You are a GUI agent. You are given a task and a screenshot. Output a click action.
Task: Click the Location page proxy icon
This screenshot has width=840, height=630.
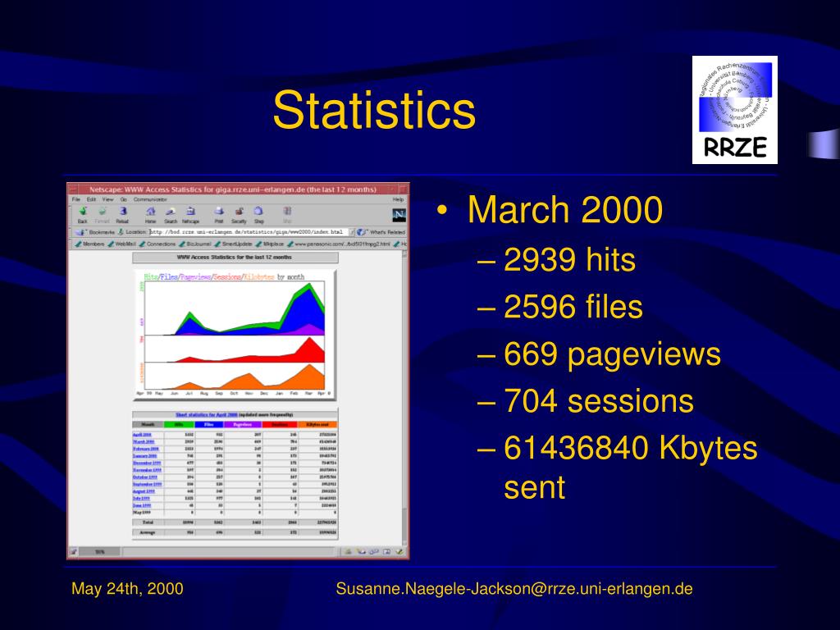(x=121, y=232)
